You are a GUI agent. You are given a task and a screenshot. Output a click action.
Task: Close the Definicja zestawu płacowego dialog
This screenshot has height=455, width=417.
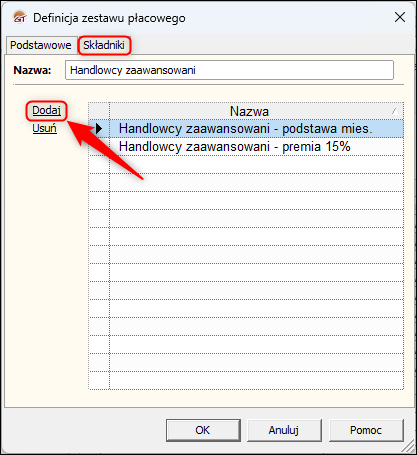[400, 17]
